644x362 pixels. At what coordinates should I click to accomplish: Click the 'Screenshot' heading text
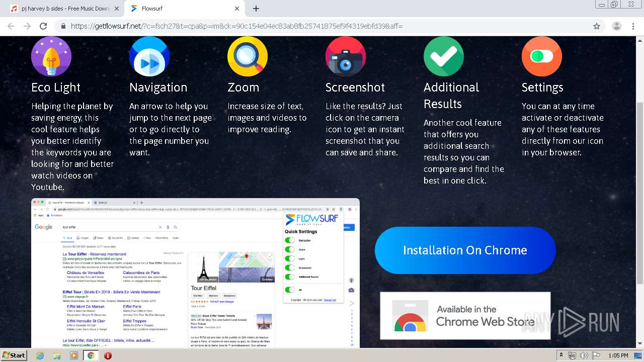click(x=355, y=87)
